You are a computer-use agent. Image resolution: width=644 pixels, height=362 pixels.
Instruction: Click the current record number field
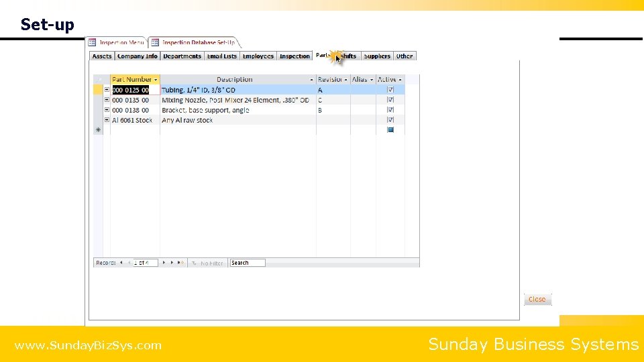click(x=146, y=263)
